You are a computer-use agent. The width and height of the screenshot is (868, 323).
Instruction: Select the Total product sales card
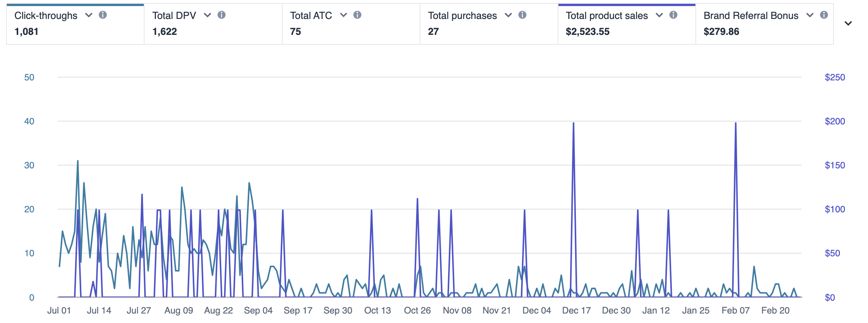(627, 24)
